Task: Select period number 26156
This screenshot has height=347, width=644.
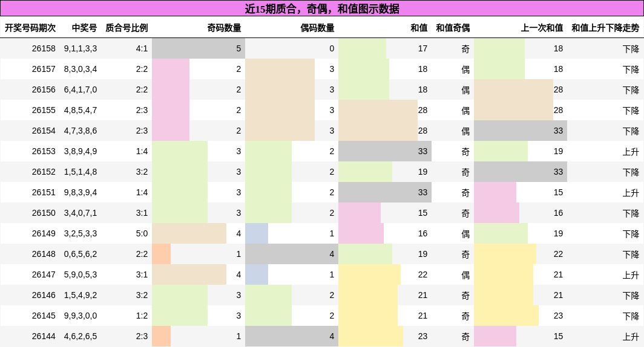Action: coord(44,89)
